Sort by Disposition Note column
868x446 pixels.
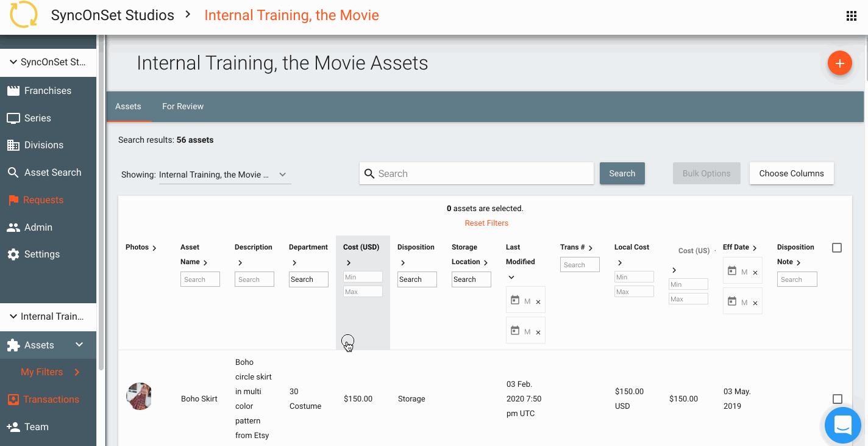pyautogui.click(x=799, y=263)
